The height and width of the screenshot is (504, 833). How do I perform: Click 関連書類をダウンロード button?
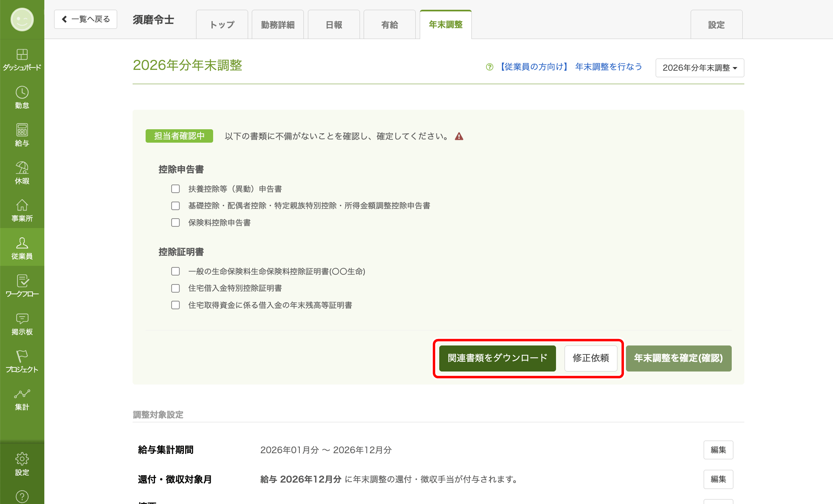click(x=497, y=358)
